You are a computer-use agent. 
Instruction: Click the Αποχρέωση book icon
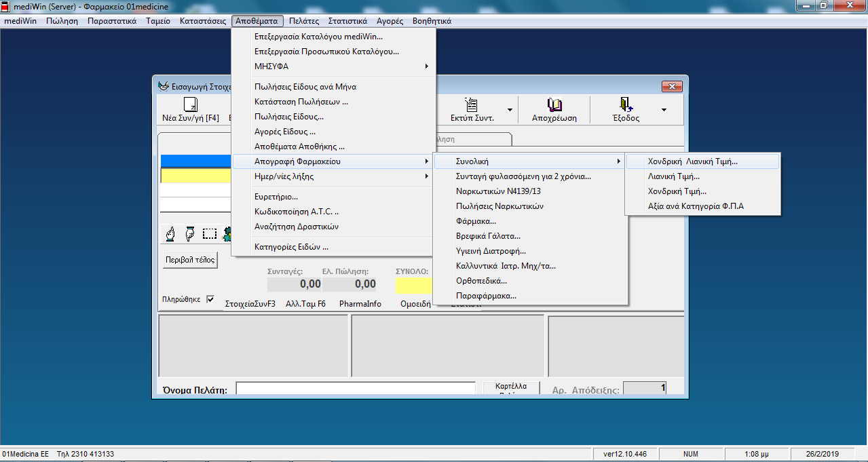pyautogui.click(x=554, y=104)
